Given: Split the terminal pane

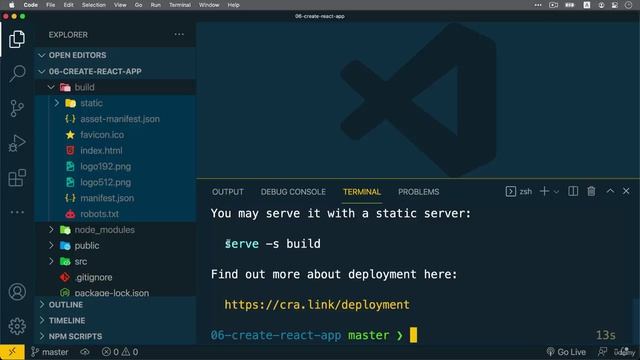Looking at the screenshot, I should tap(573, 191).
